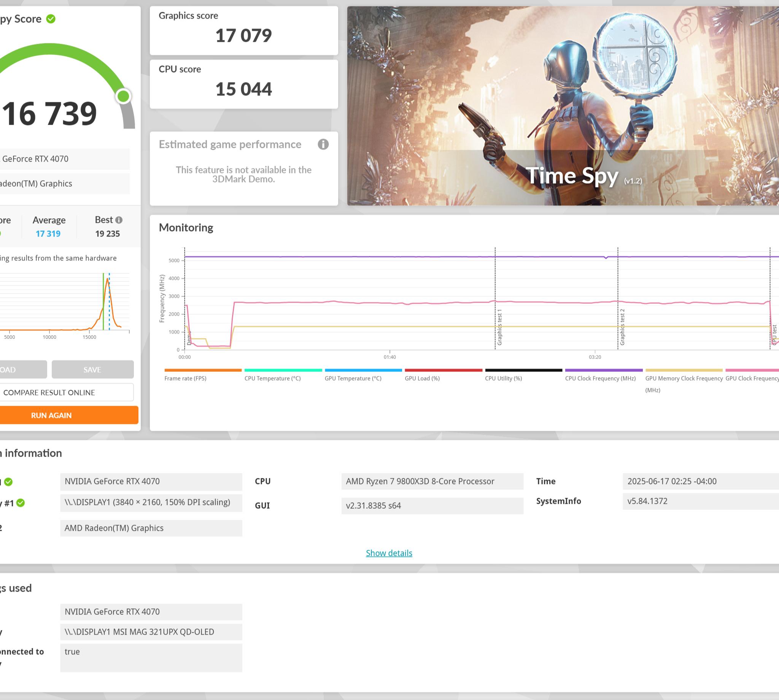Screen dimensions: 779x700
Task: Click the SystemInfo version v5.84.1372
Action: click(701, 501)
